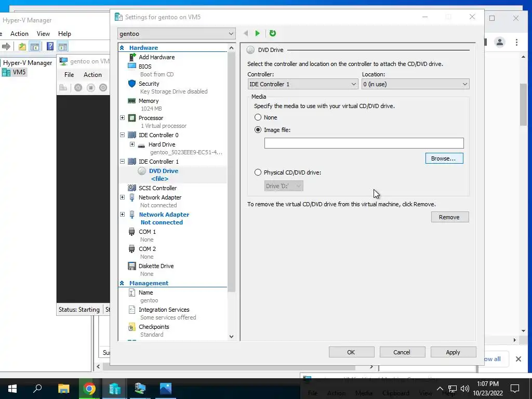Click the Browse... button
Viewport: 532px width, 399px height.
[444, 158]
